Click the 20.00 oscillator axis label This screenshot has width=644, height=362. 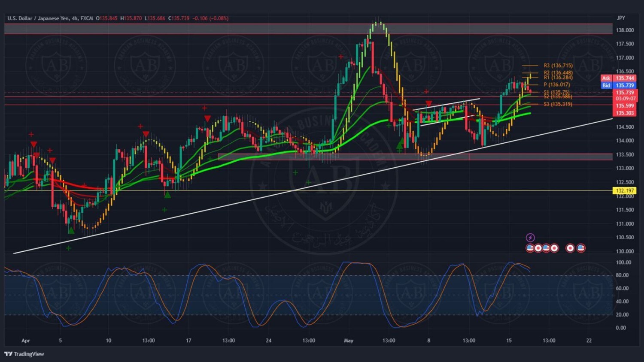[622, 315]
